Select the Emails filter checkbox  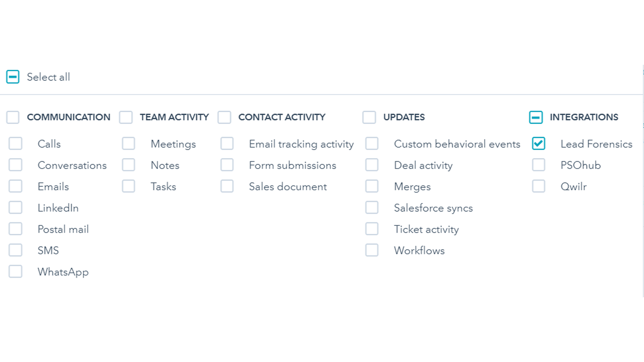[x=15, y=186]
